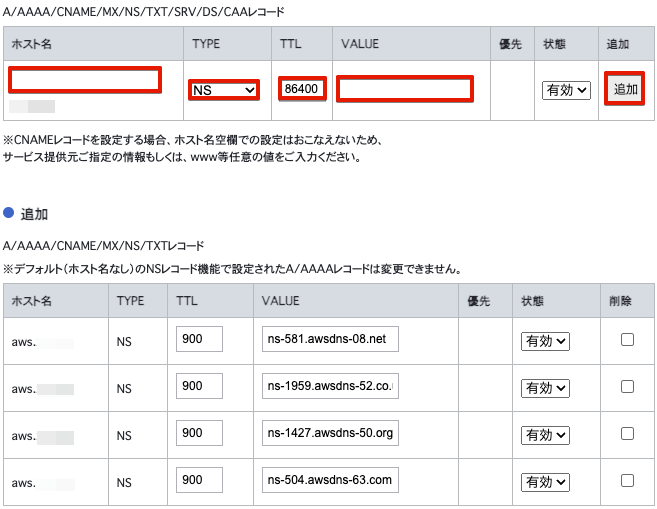The image size is (657, 509).
Task: Open status dropdown for ns-581.awsdns-08.net row
Action: coord(545,341)
